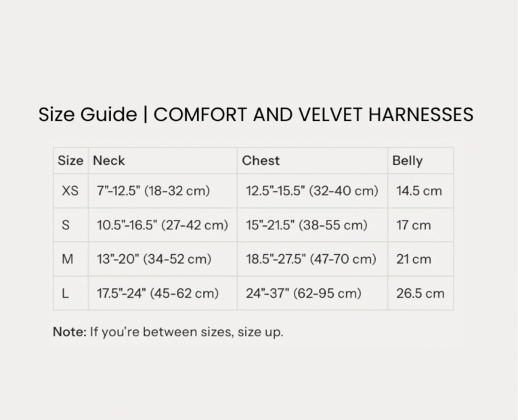518x420 pixels.
Task: Click the size up note text
Action: (168, 332)
